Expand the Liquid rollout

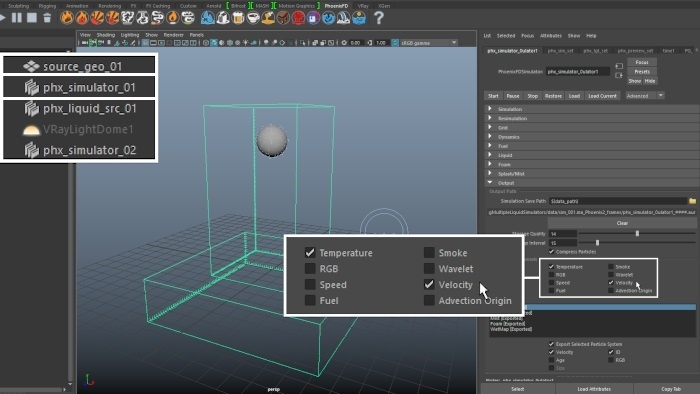592,155
